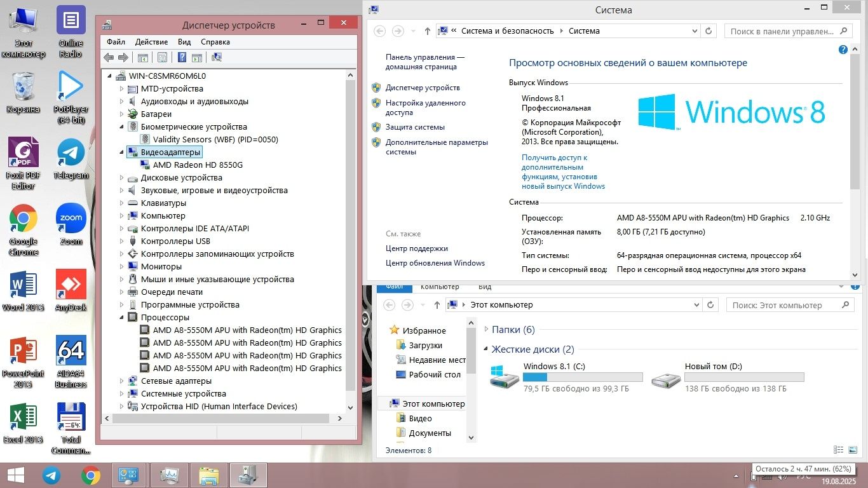
Task: Click the blue Help question-mark toolbar icon
Action: [x=182, y=57]
